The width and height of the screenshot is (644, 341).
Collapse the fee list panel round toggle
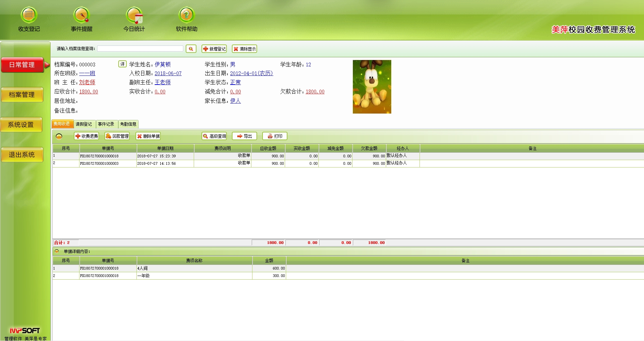tap(59, 136)
